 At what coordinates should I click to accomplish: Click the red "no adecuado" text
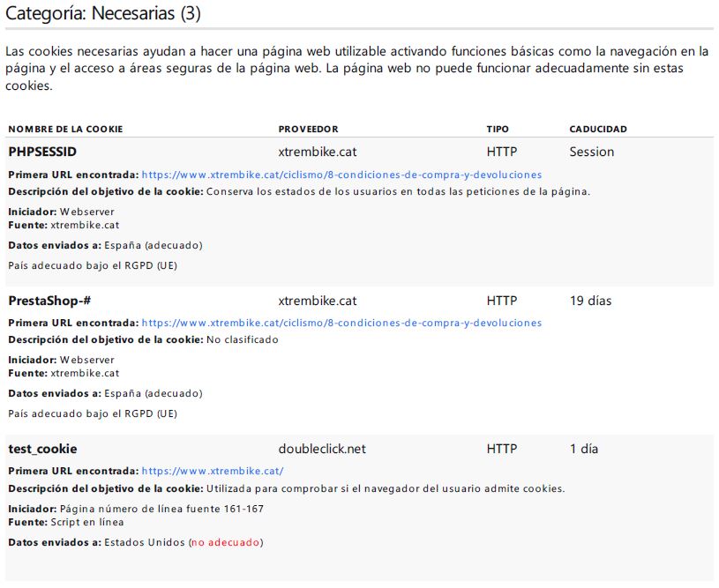[226, 542]
